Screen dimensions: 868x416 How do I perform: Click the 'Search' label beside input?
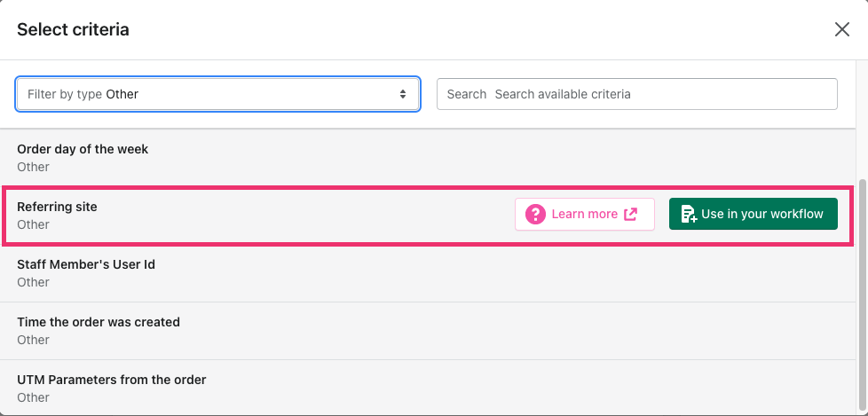pyautogui.click(x=466, y=94)
